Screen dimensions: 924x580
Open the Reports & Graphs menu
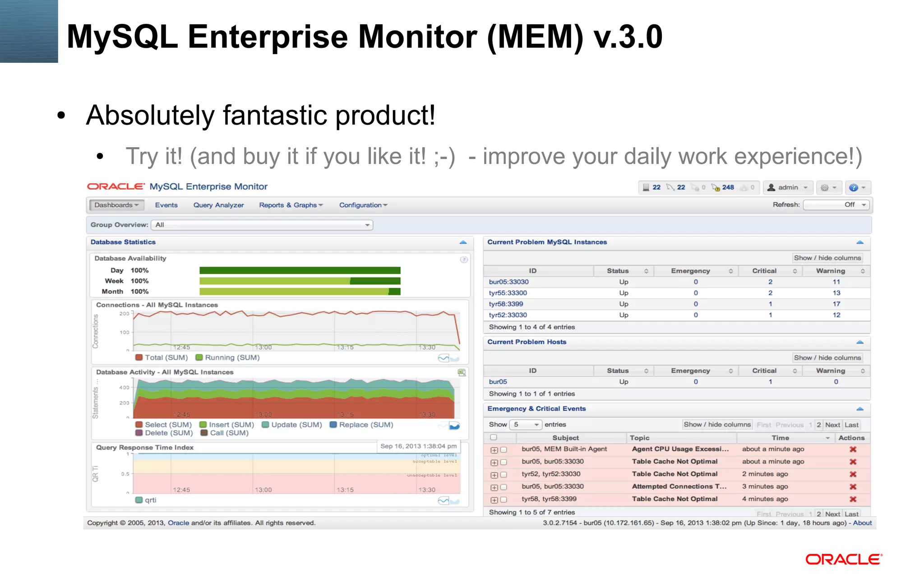pyautogui.click(x=291, y=205)
